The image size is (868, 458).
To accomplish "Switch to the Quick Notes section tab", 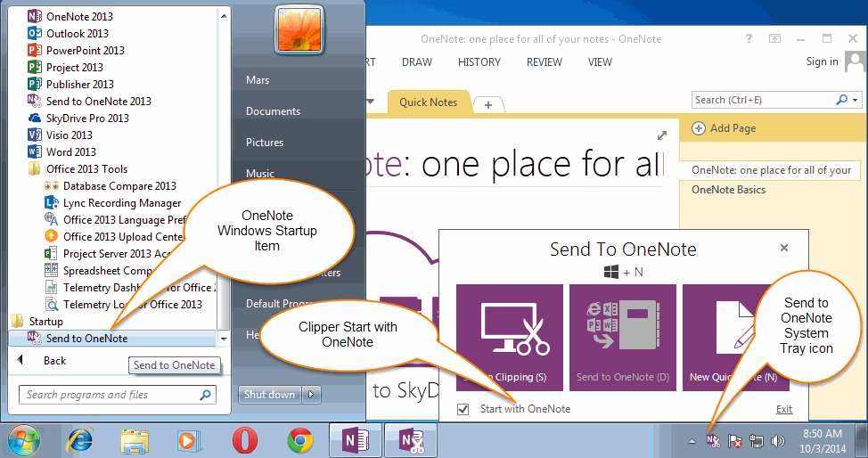I will 429,102.
